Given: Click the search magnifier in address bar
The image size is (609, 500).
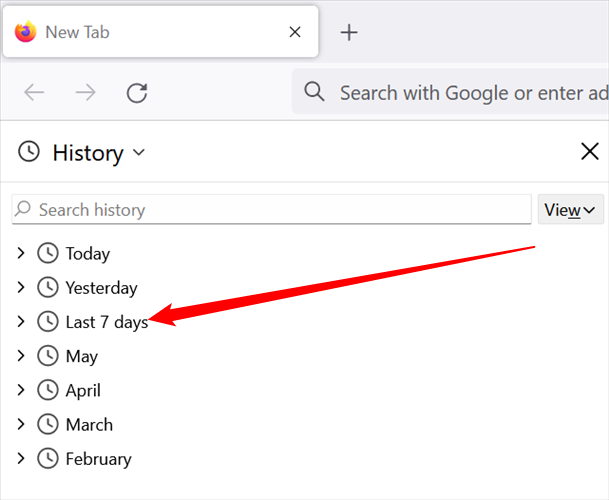Looking at the screenshot, I should point(314,92).
